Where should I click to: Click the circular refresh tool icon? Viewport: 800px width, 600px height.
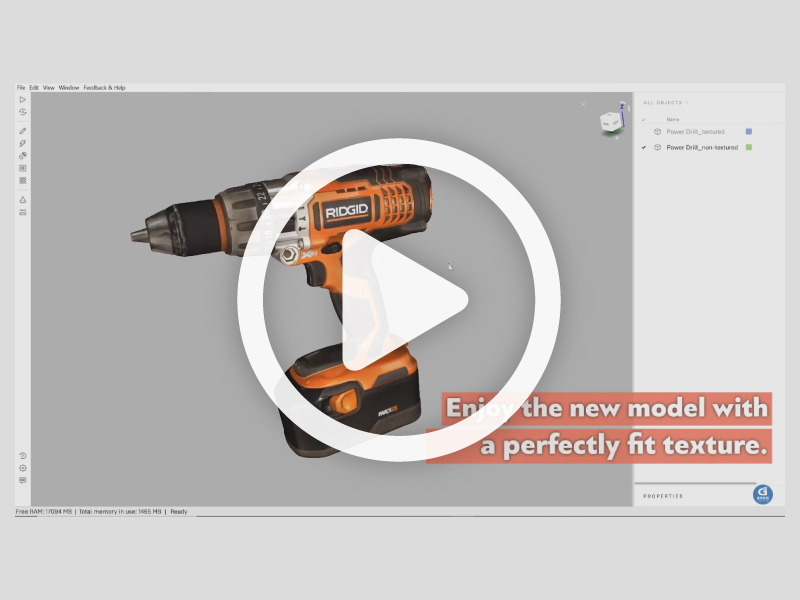pyautogui.click(x=22, y=112)
